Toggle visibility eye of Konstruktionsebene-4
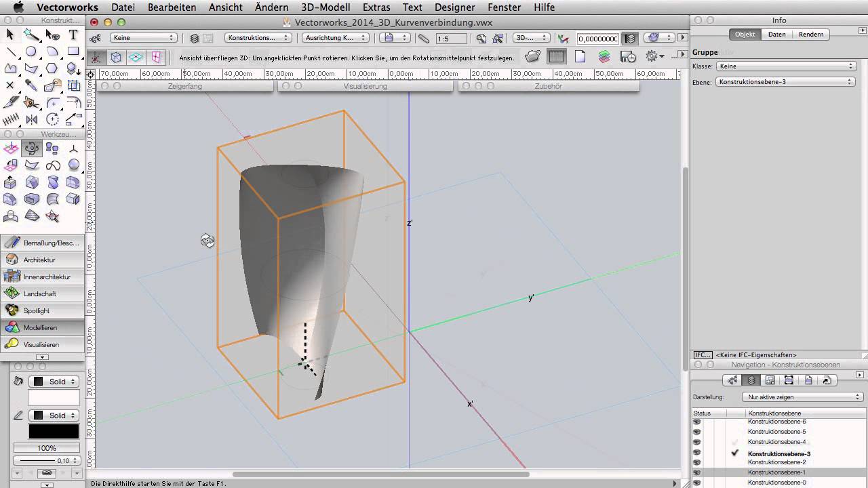The image size is (868, 488). (x=696, y=442)
